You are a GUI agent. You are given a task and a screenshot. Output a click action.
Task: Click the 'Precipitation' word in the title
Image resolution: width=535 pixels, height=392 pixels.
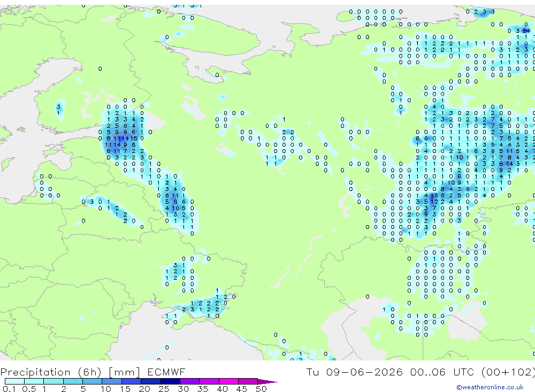tap(35, 372)
